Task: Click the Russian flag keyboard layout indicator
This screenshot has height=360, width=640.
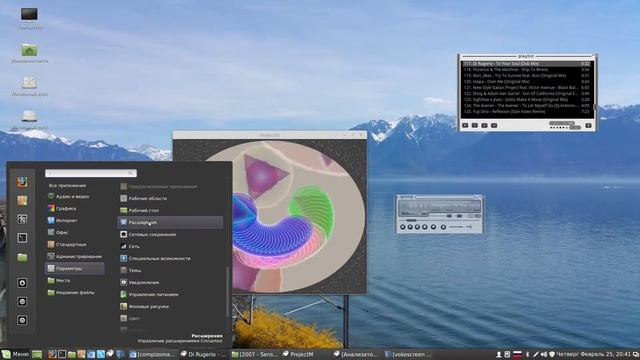Action: (x=517, y=354)
